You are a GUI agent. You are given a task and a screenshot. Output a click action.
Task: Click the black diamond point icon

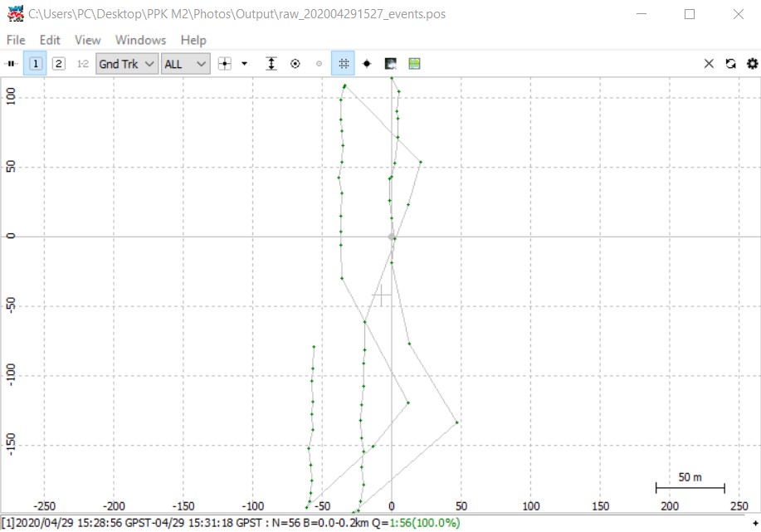[367, 64]
